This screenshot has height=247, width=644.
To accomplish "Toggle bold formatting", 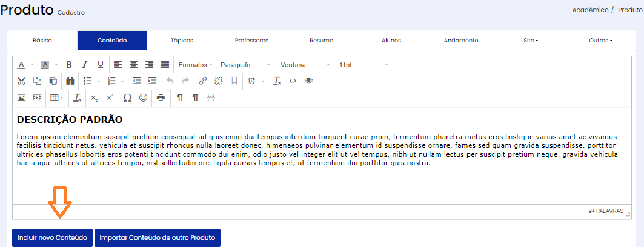I will [x=69, y=64].
